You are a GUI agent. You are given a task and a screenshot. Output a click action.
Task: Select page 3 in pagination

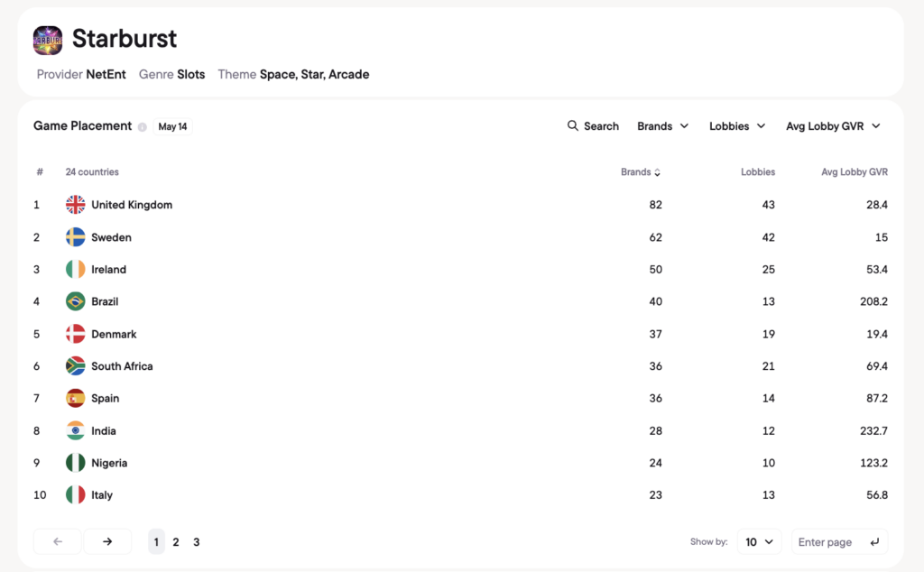pos(196,542)
